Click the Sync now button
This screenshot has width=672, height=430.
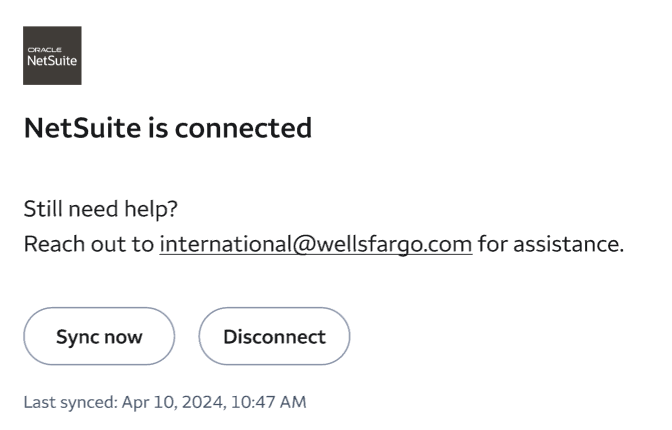[99, 336]
